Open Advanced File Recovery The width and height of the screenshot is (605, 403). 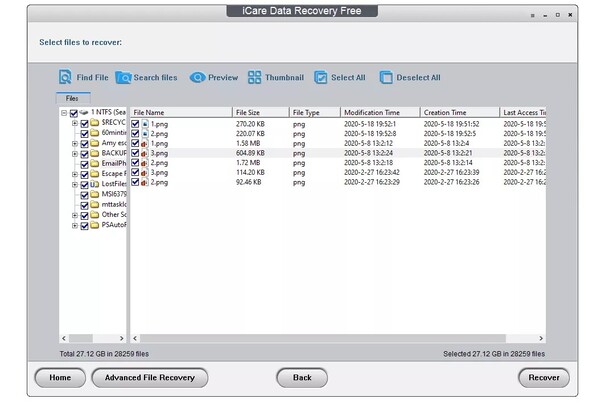[x=150, y=377]
